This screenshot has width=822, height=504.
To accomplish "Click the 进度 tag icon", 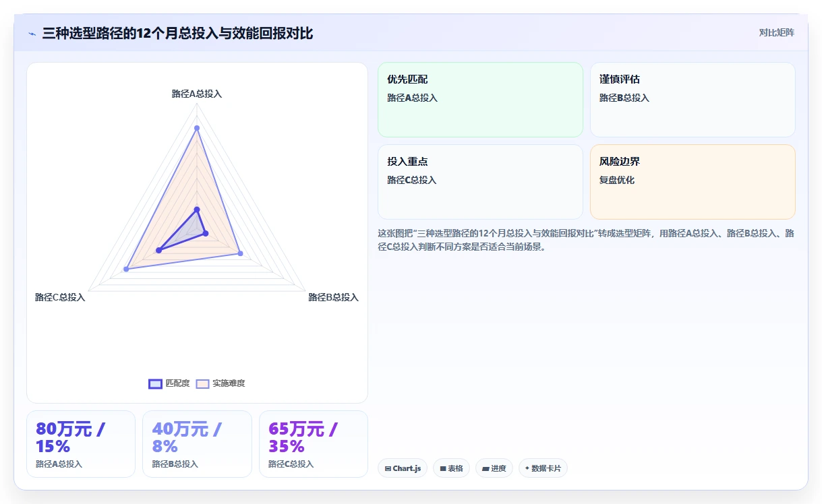I will click(486, 468).
